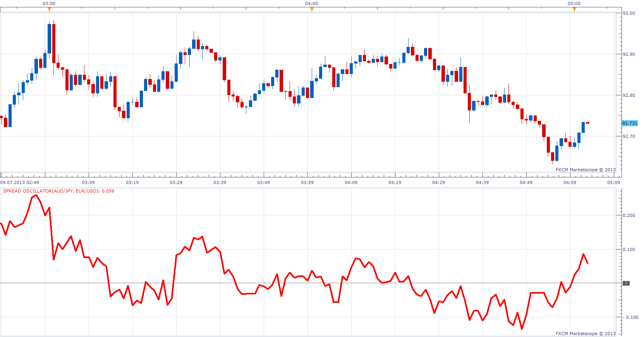The width and height of the screenshot is (644, 337).
Task: Click the 03:19 time axis label
Action: coord(132,182)
